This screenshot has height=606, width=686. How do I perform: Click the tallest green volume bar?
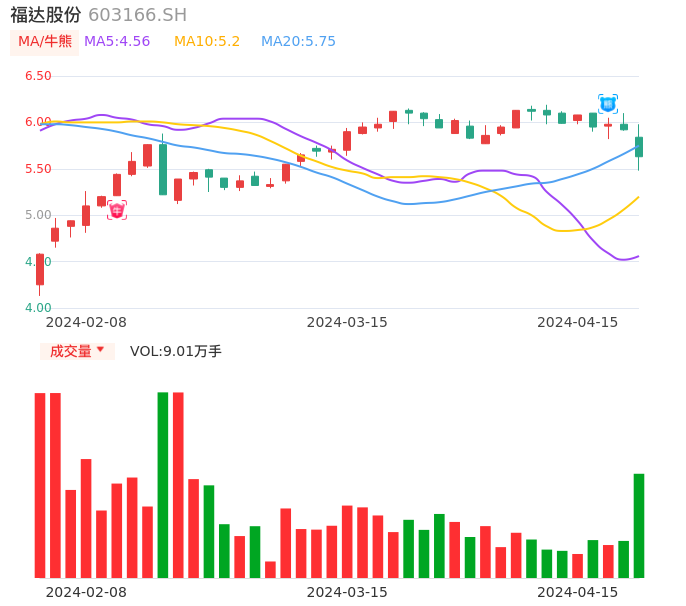click(x=163, y=485)
